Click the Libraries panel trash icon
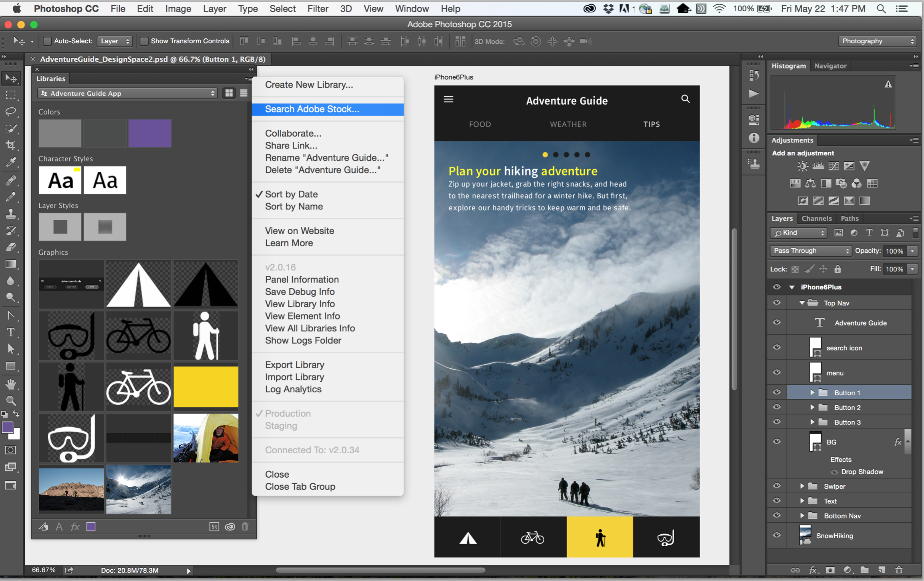This screenshot has width=924, height=581. pyautogui.click(x=245, y=527)
